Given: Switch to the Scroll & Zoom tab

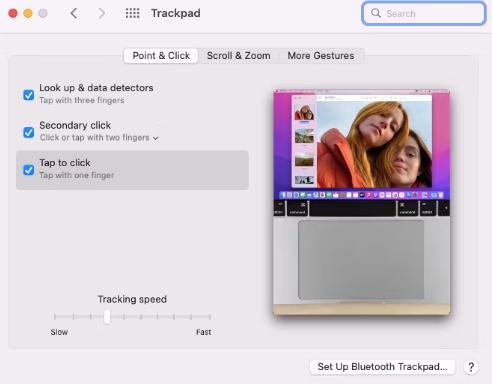Looking at the screenshot, I should (239, 56).
